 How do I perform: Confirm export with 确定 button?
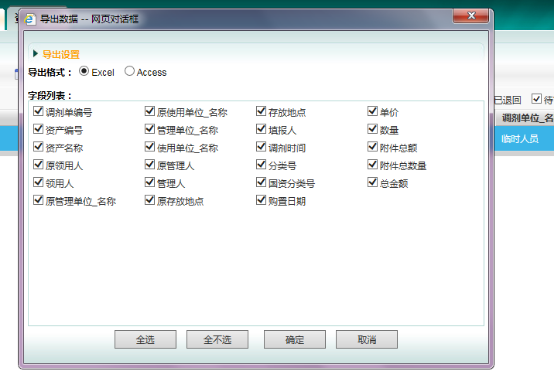[x=295, y=340]
